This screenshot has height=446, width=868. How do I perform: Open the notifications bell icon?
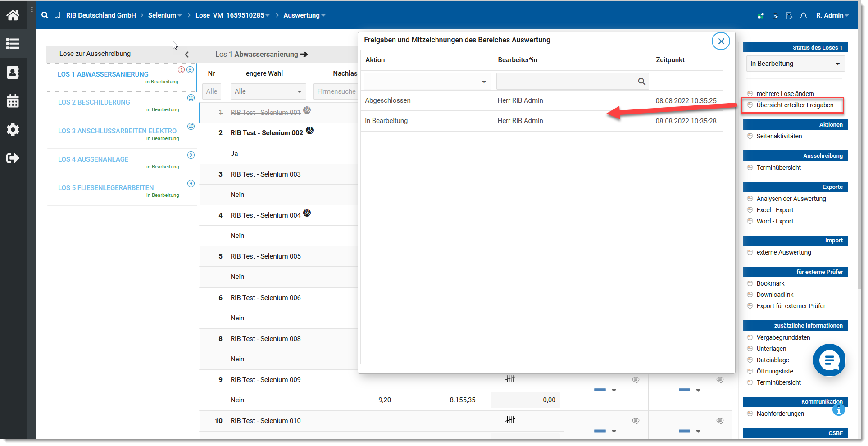click(804, 16)
